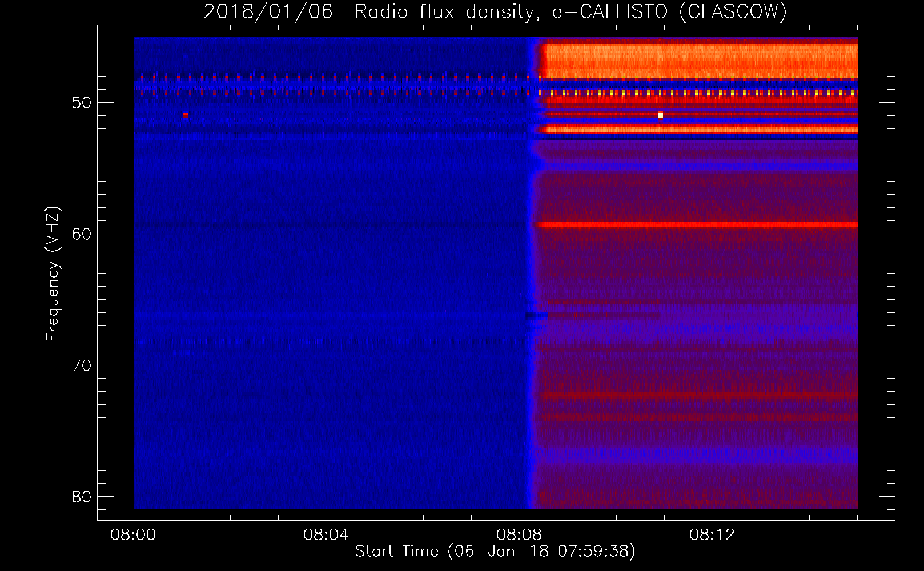Click the plot title '2018/01/06 Radio flux density, e-CALLISTO (GLASGOW)'
The width and height of the screenshot is (924, 571).
tap(495, 11)
